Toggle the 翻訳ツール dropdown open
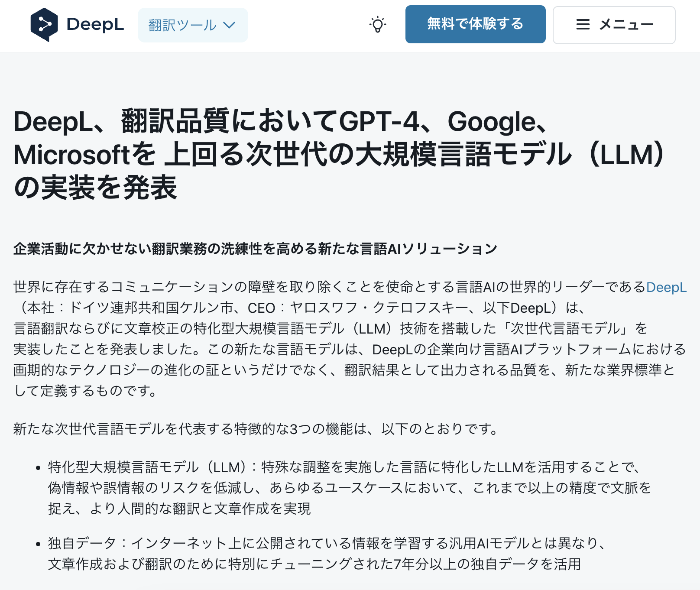The image size is (700, 590). [193, 25]
